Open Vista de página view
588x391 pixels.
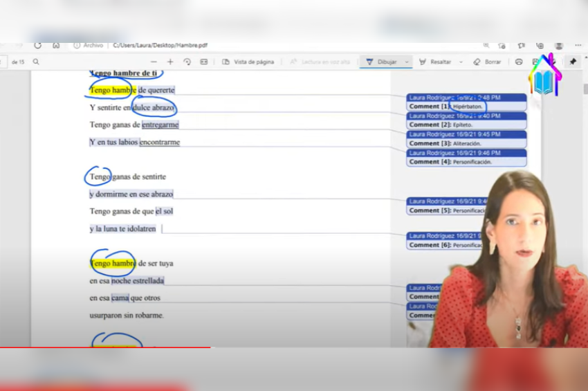click(x=248, y=62)
